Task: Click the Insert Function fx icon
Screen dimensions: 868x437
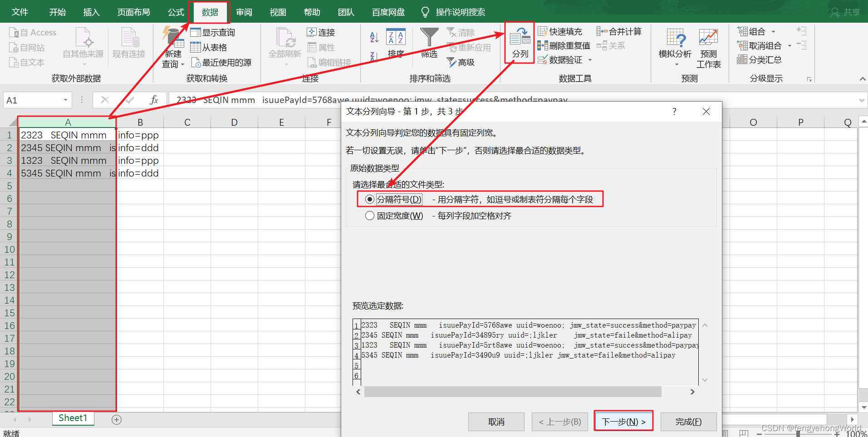Action: pyautogui.click(x=154, y=100)
